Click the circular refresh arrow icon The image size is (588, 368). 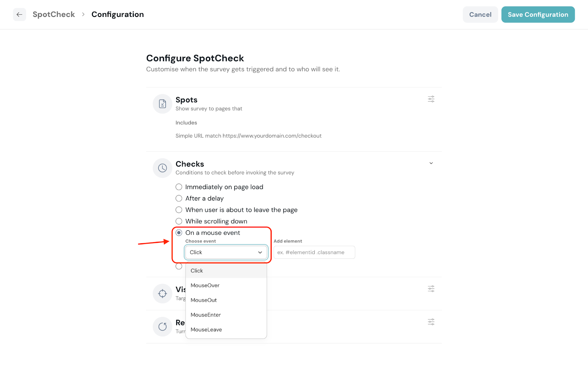point(162,327)
